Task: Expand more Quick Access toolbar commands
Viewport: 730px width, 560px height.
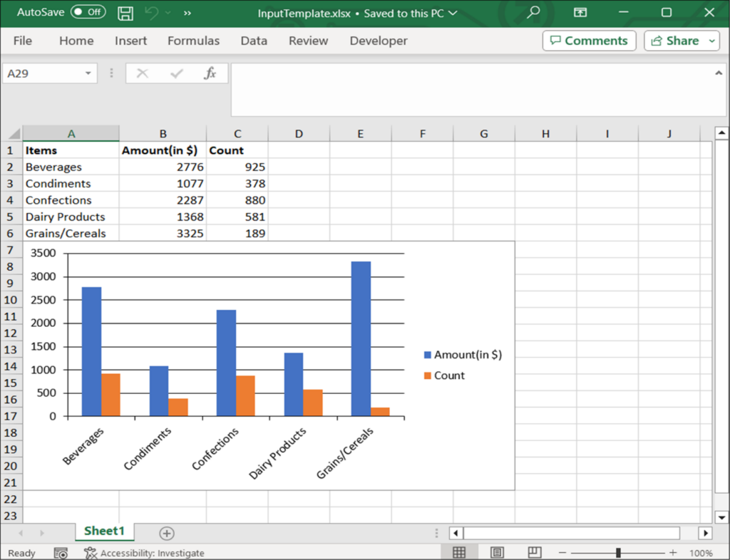Action: pos(187,13)
